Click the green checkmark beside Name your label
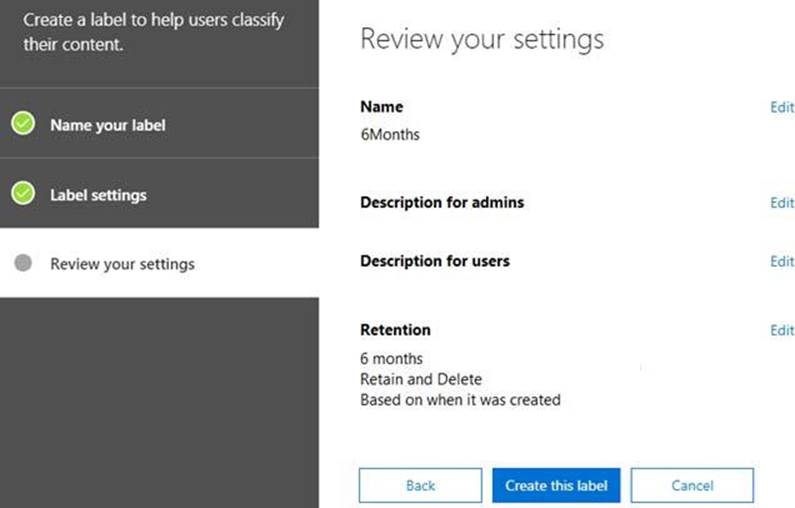The width and height of the screenshot is (795, 508). (23, 125)
